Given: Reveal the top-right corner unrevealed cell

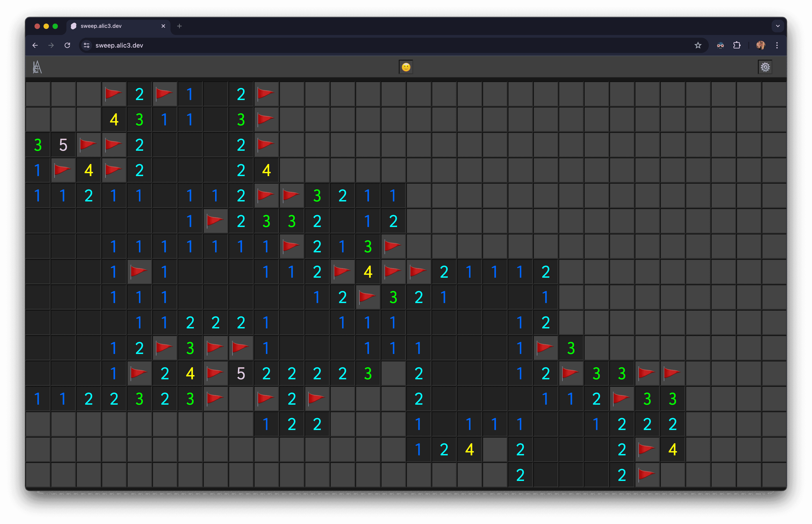Looking at the screenshot, I should 775,94.
